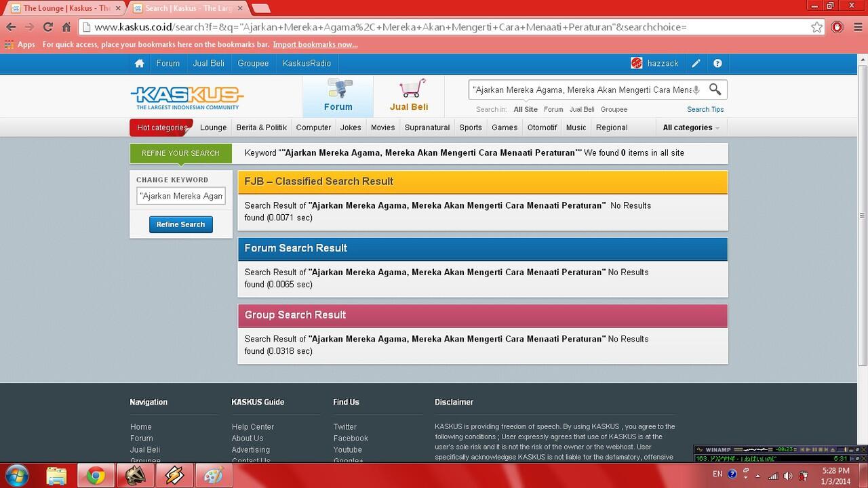This screenshot has height=488, width=868.
Task: Show hidden system tray icons
Action: pos(758,476)
